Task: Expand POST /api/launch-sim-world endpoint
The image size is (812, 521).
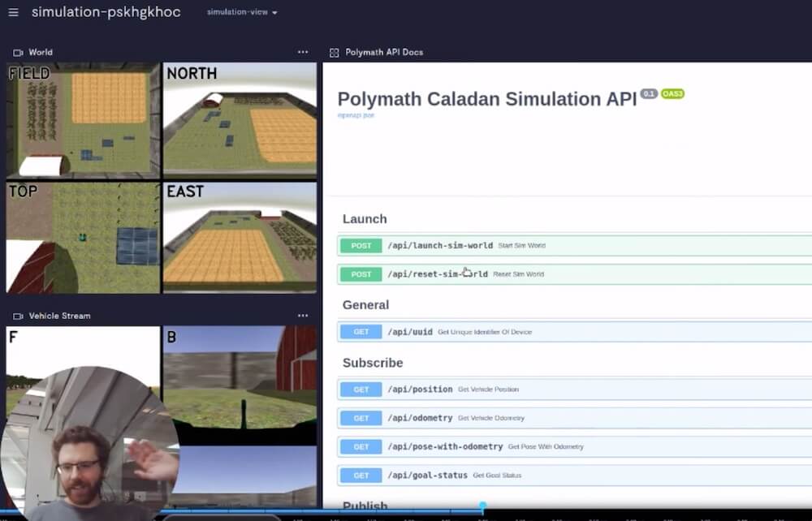Action: click(x=574, y=246)
